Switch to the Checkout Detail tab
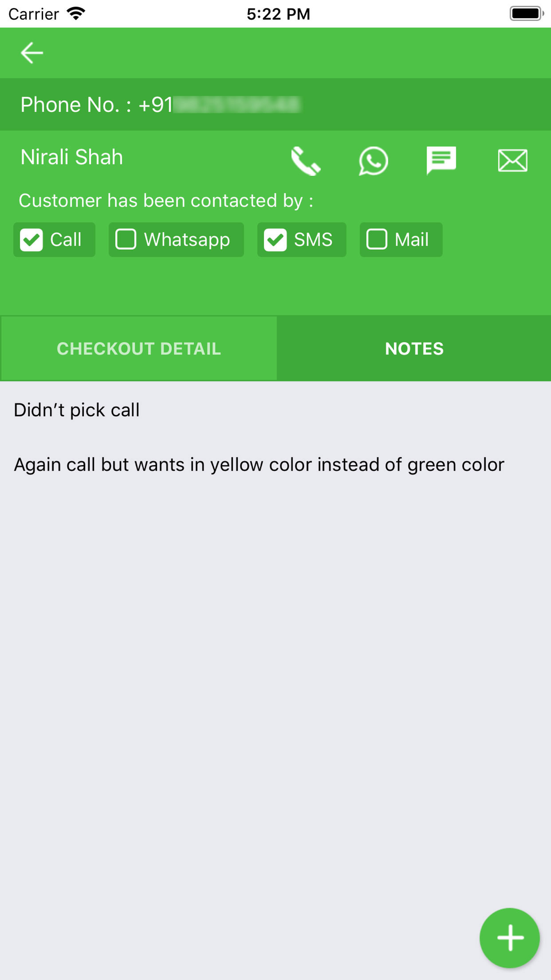551x980 pixels. [x=139, y=348]
